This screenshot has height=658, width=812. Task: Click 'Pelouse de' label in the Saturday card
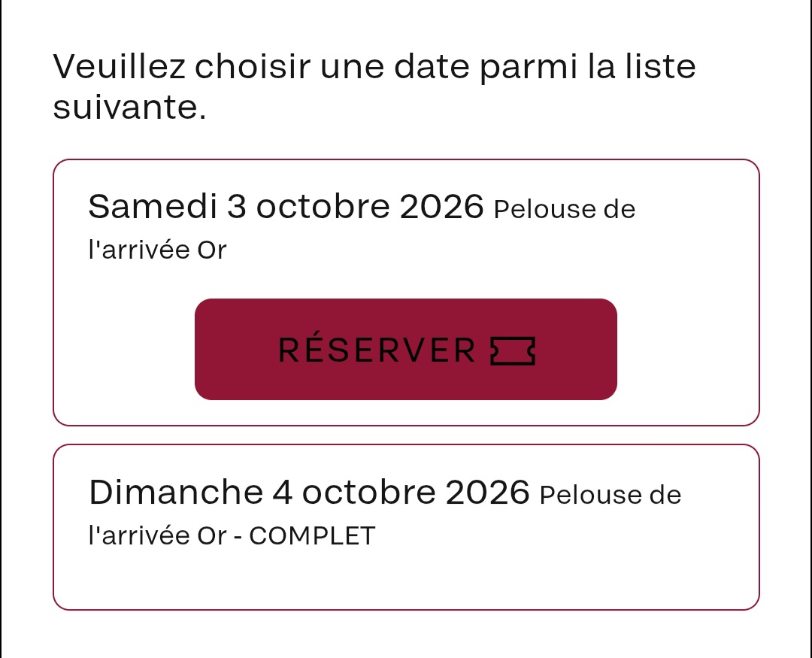coord(565,209)
